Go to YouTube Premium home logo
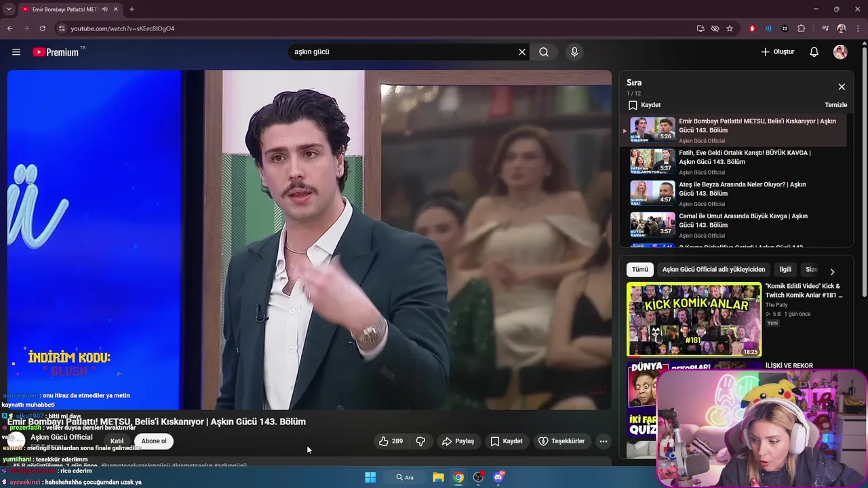The width and height of the screenshot is (868, 488). (58, 52)
